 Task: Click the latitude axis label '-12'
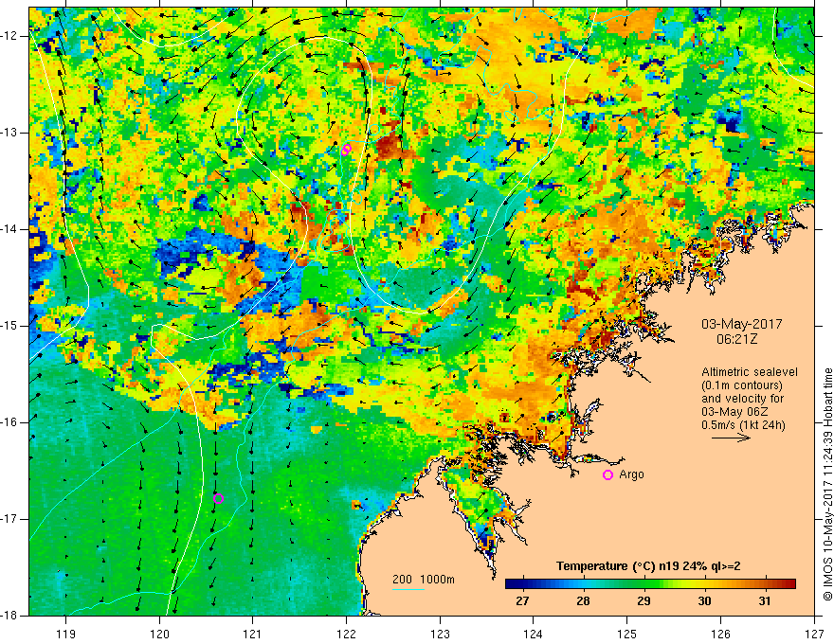tap(9, 36)
